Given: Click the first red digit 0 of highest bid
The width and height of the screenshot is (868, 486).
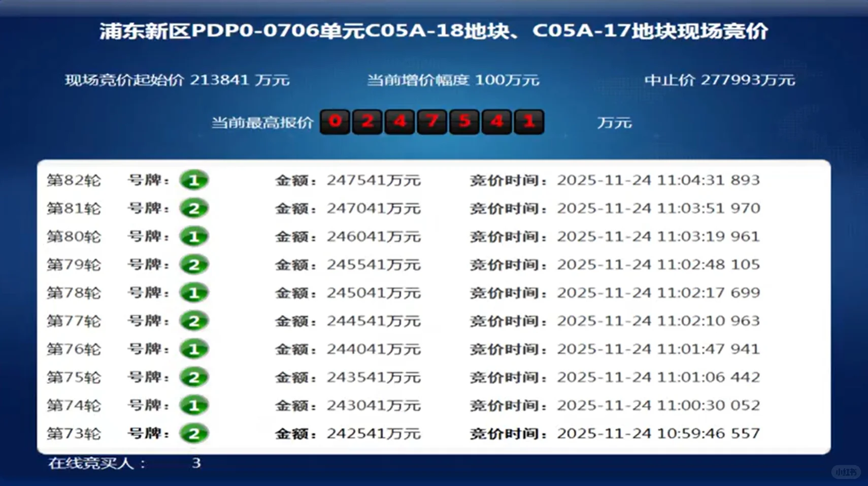Looking at the screenshot, I should [335, 122].
